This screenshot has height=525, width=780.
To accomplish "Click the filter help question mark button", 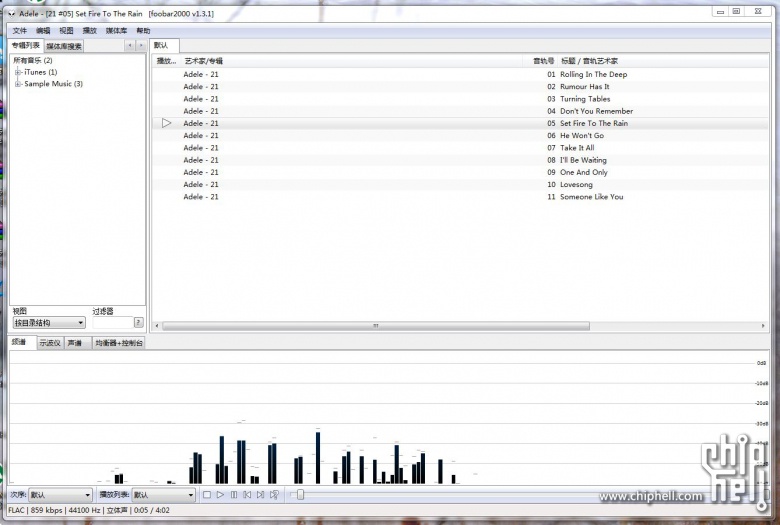I will coord(139,322).
